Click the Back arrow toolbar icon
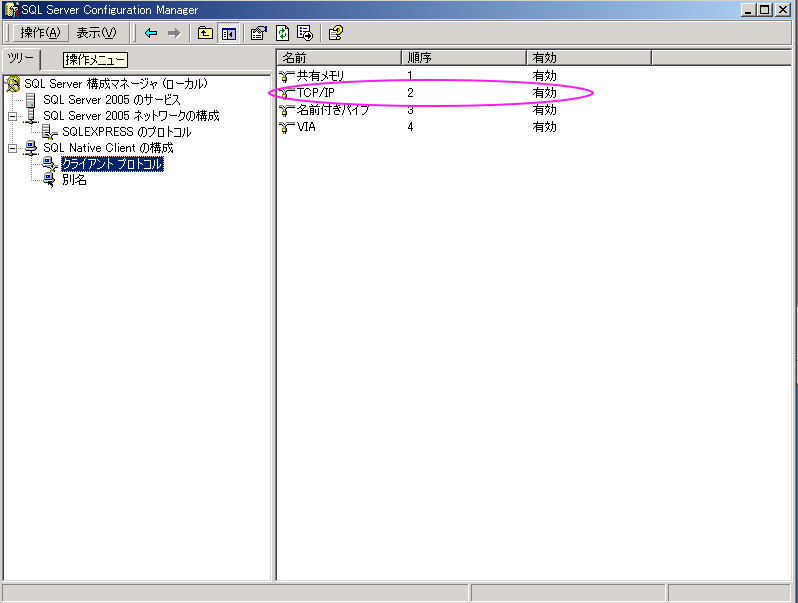Image resolution: width=798 pixels, height=603 pixels. (x=151, y=33)
